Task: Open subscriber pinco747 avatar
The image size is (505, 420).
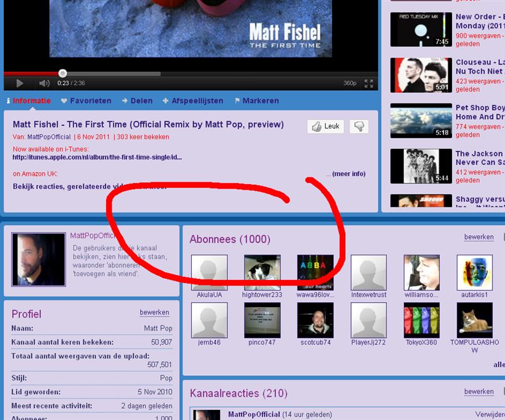Action: pos(262,320)
